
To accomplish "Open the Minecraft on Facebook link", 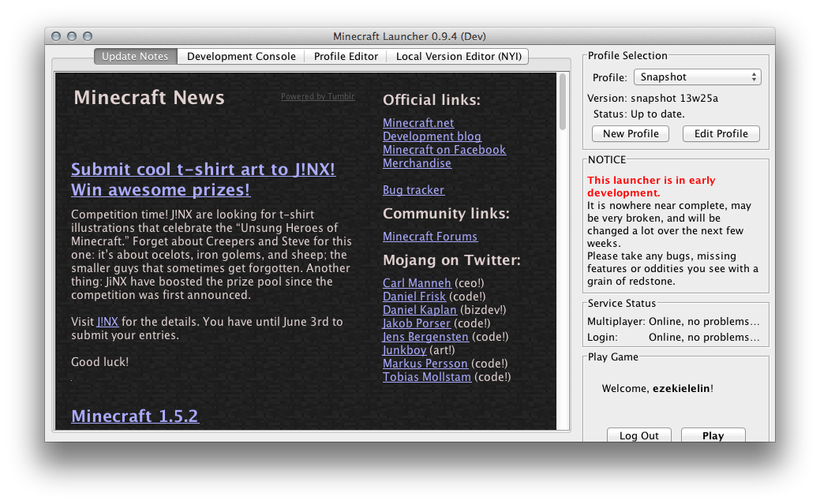I will 444,150.
